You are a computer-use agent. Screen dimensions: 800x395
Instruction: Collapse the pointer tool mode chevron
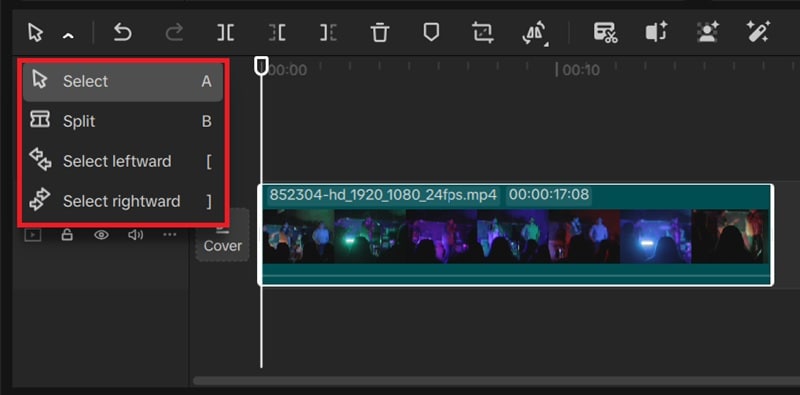(x=68, y=35)
